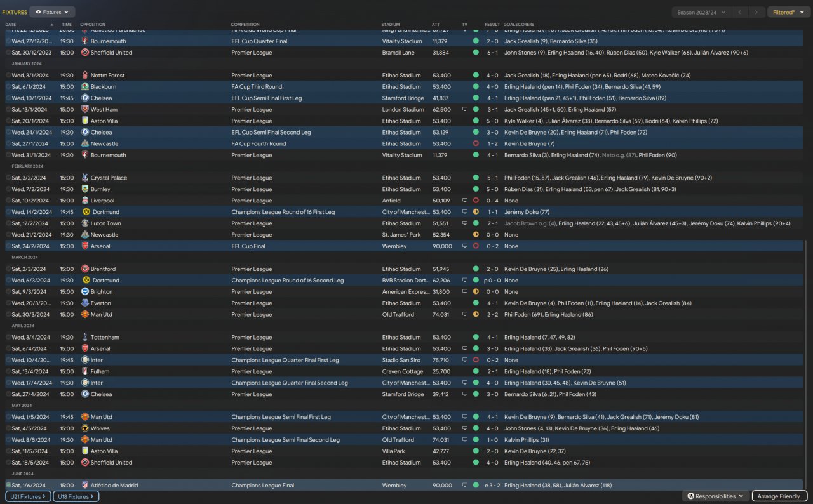Open the U21 Fixtures view
Image resolution: width=813 pixels, height=504 pixels.
click(x=28, y=496)
